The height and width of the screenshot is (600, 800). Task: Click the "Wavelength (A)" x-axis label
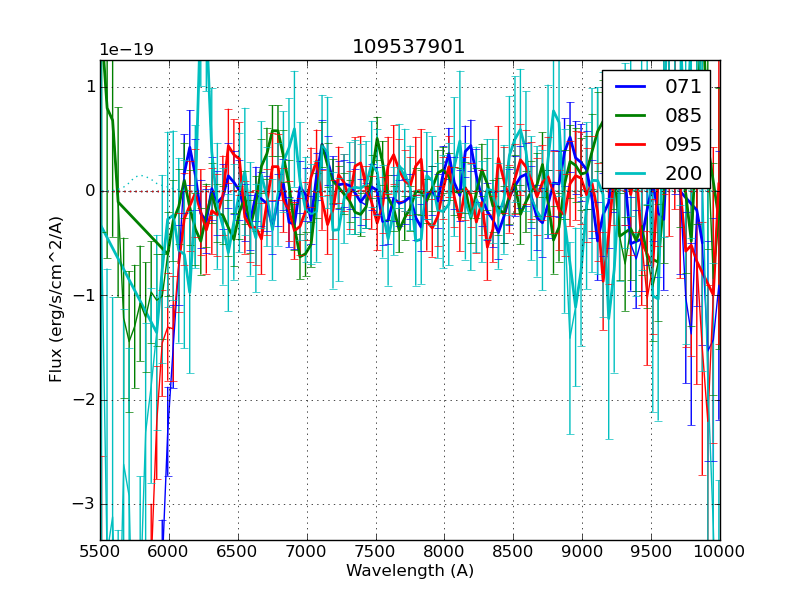(x=410, y=571)
